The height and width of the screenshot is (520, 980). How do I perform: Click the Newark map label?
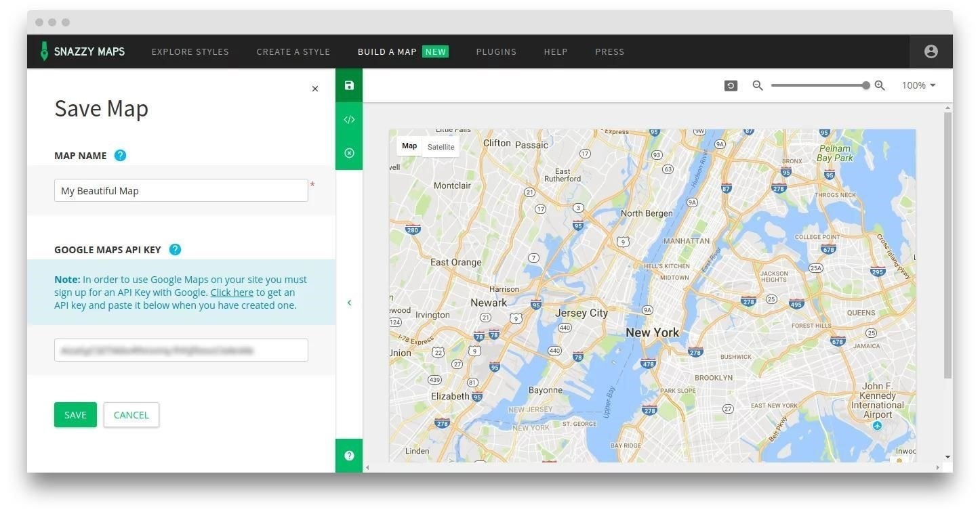(x=489, y=303)
